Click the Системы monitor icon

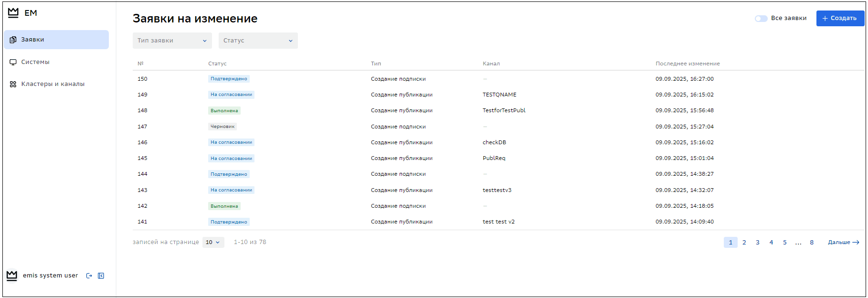tap(13, 62)
